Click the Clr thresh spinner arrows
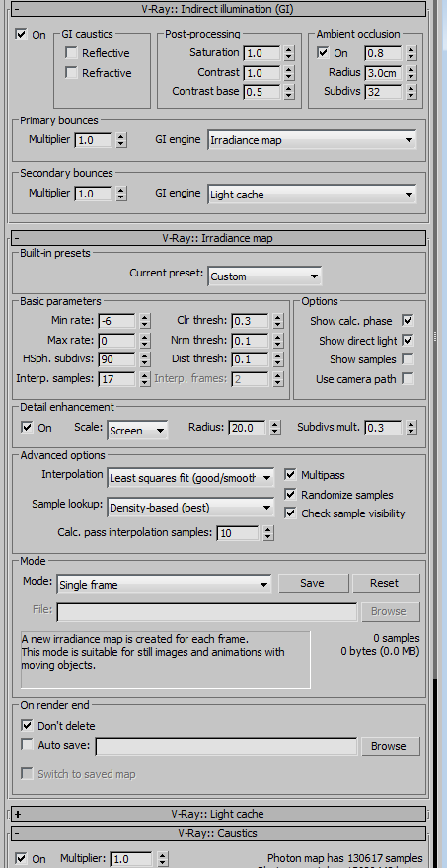This screenshot has width=447, height=868. [277, 321]
